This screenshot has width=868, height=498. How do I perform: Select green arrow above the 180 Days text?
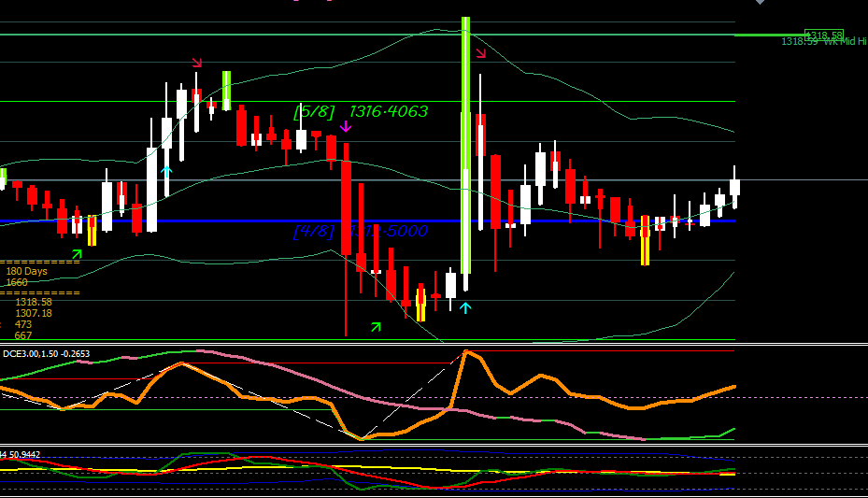pos(77,254)
